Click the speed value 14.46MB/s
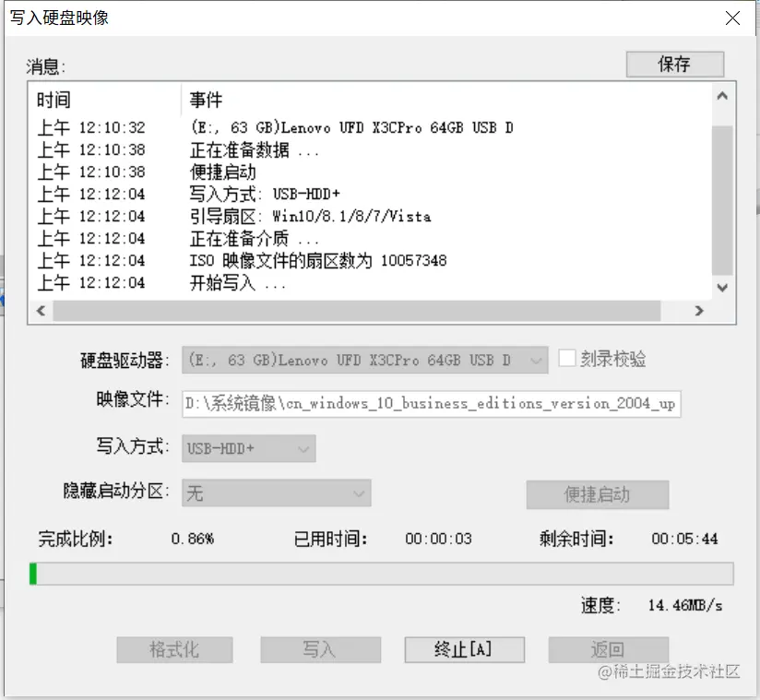Image resolution: width=760 pixels, height=700 pixels. [685, 606]
